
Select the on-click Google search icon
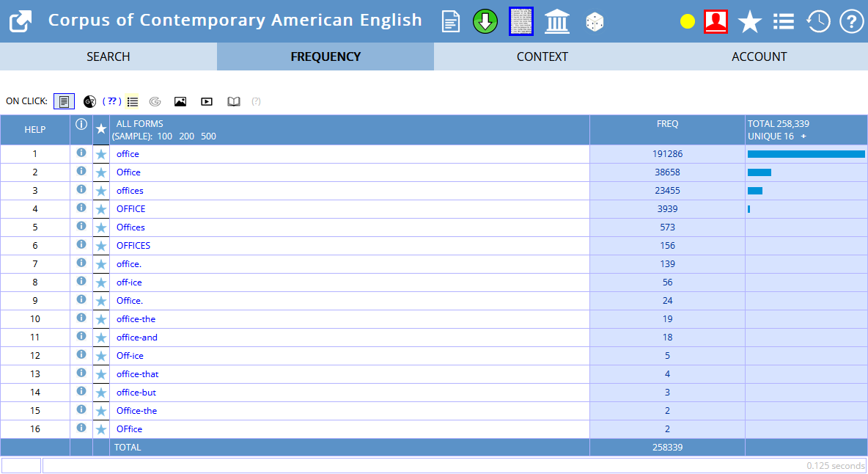tap(155, 101)
